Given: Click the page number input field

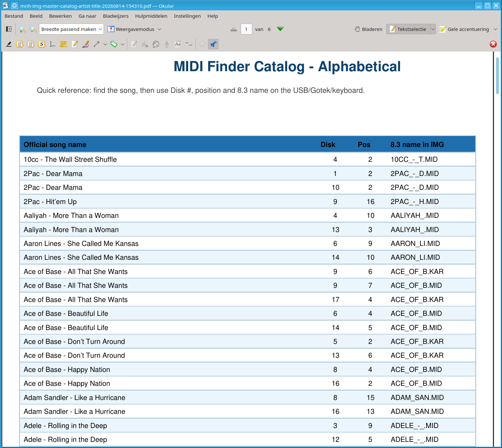Looking at the screenshot, I should pos(246,29).
